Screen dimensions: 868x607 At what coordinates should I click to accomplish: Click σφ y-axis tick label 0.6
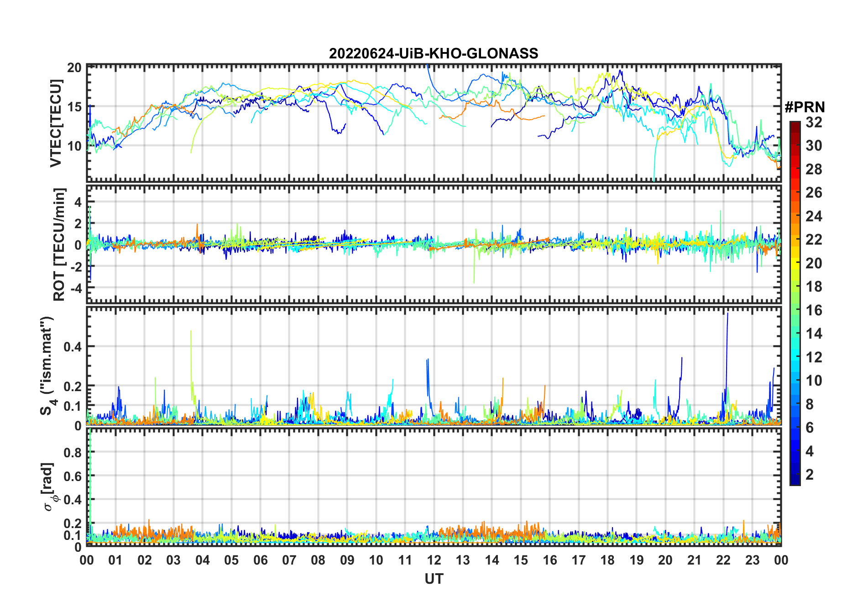[x=73, y=476]
